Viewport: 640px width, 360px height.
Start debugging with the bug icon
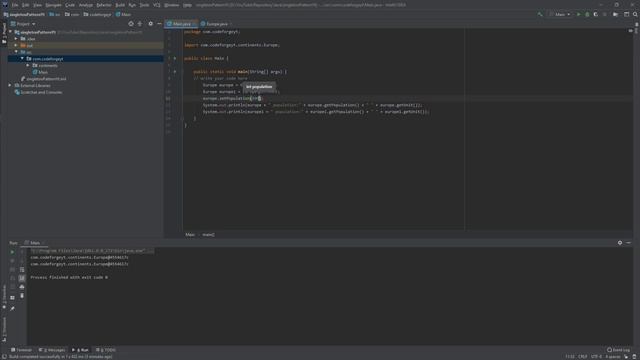(x=587, y=14)
